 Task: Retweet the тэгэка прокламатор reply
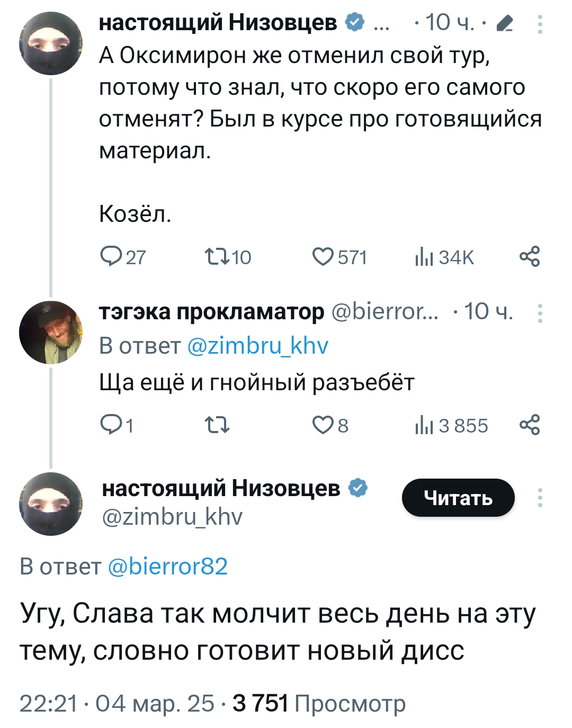click(x=217, y=425)
